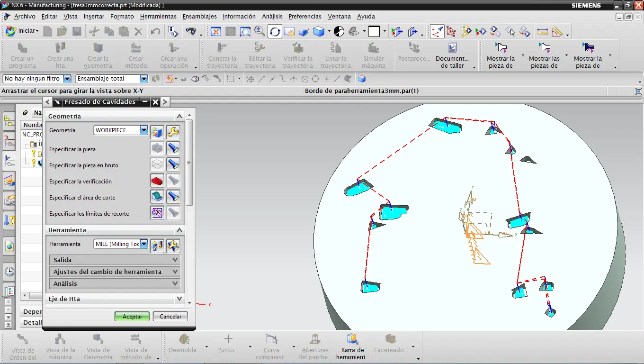Select the zoom in/out magnifier tool
Screen dimensions: 644x364
point(259,32)
